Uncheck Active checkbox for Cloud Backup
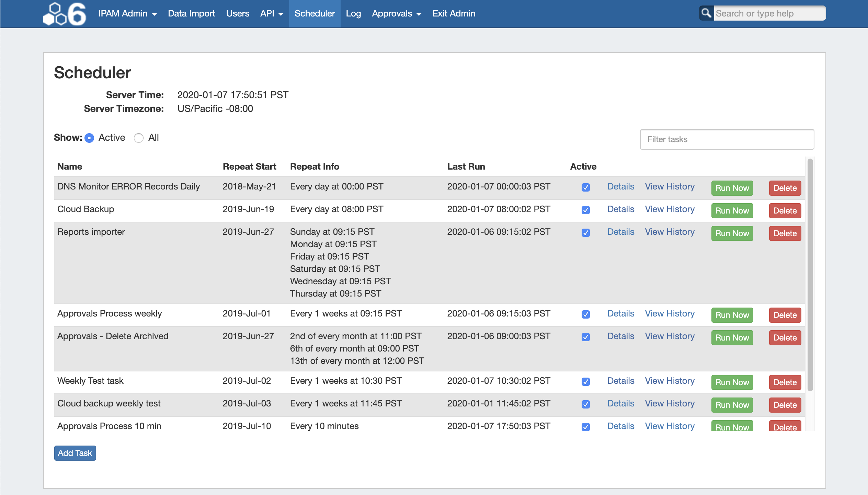868x495 pixels. (586, 210)
